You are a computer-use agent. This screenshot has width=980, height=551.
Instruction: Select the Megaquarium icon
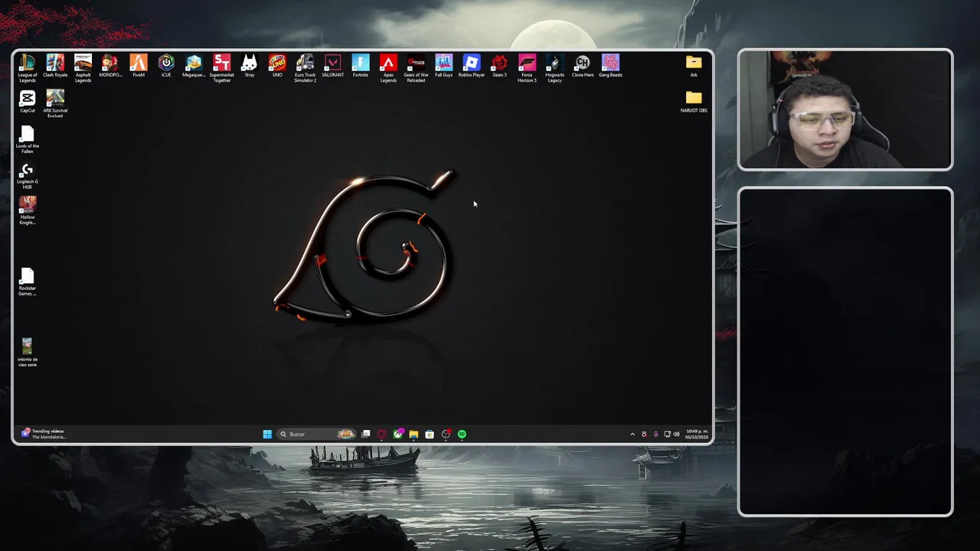tap(194, 66)
